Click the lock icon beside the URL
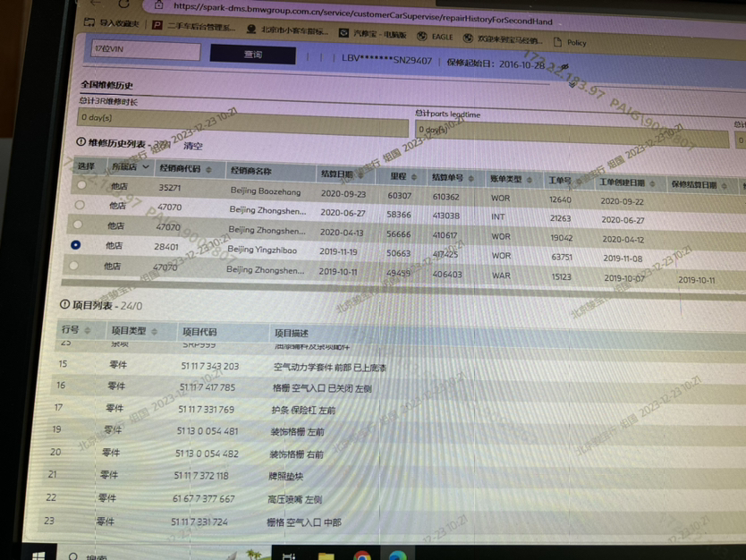Viewport: 746px width, 560px height. (x=159, y=5)
